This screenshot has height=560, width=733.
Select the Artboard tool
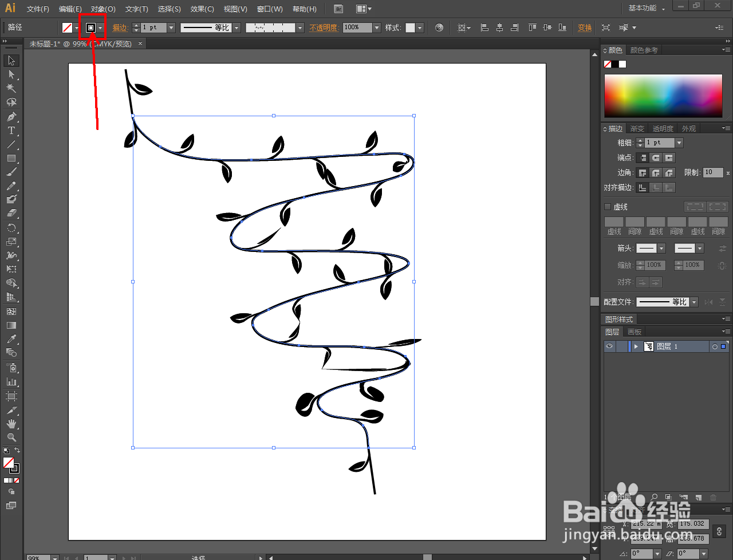point(11,396)
